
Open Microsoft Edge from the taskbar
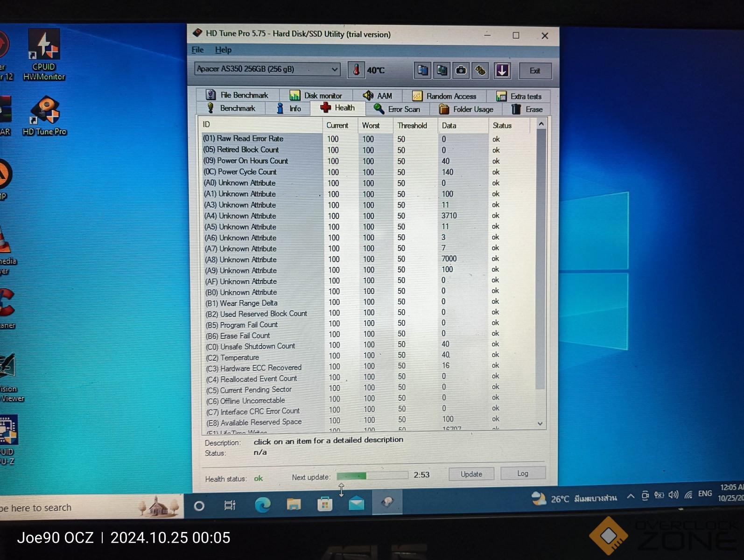pyautogui.click(x=262, y=504)
